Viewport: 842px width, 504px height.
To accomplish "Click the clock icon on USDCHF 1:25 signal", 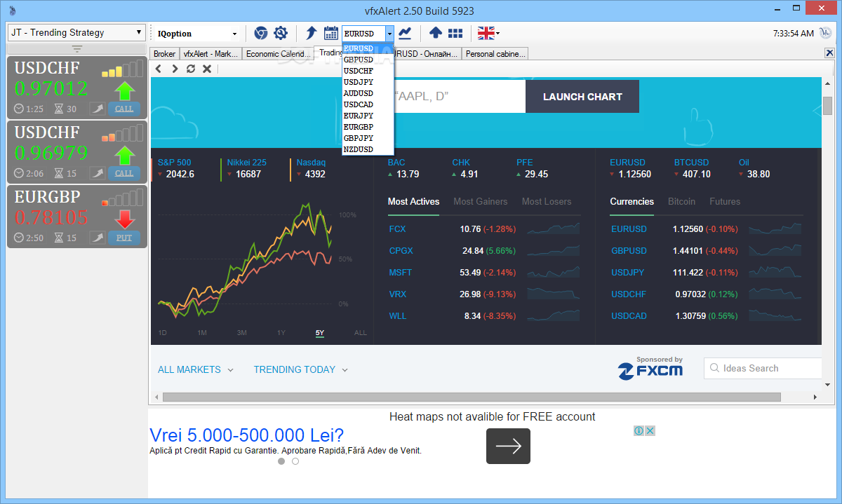I will coord(19,109).
